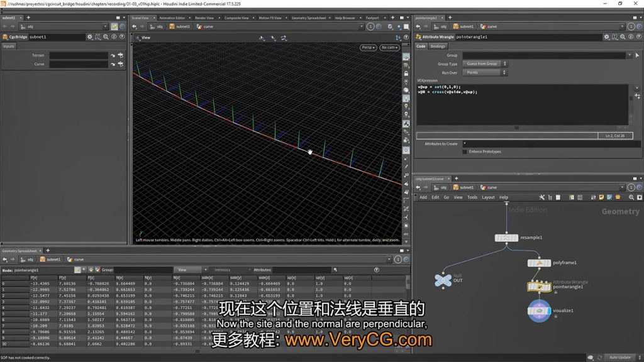The height and width of the screenshot is (362, 644).
Task: Click search parameters magnifier in Attribute Wrangle pane
Action: click(623, 37)
